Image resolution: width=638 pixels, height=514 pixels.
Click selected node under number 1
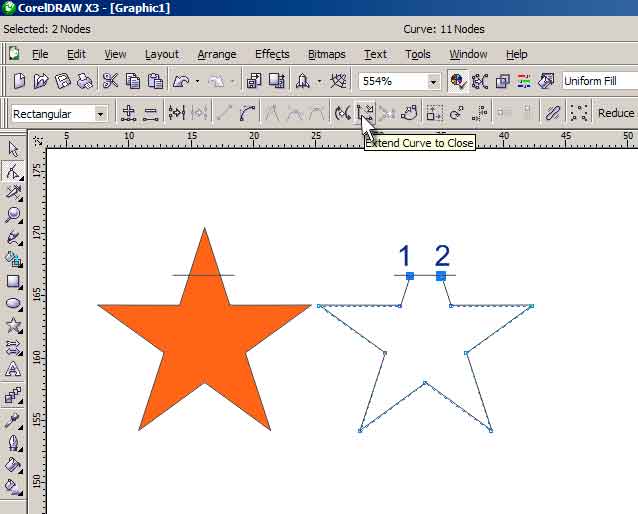coord(410,276)
